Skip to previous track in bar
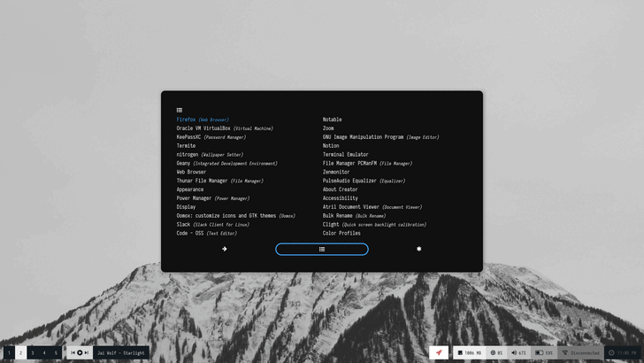This screenshot has width=644, height=363. (73, 352)
